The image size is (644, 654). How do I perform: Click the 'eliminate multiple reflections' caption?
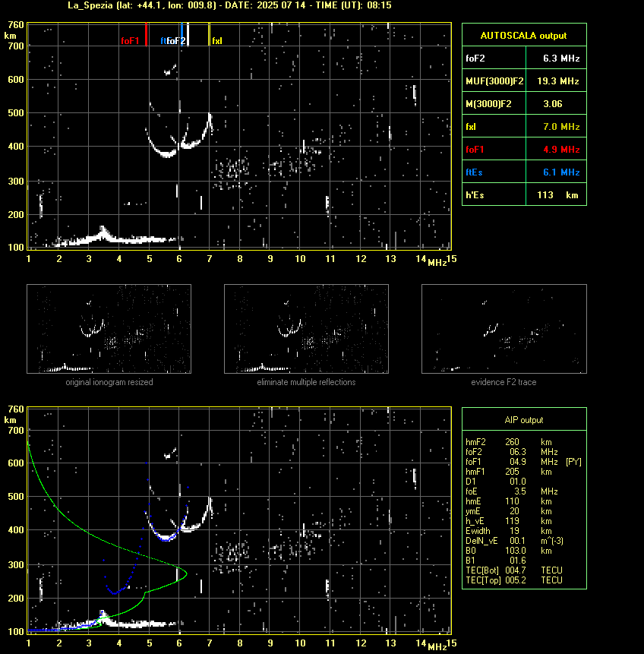coord(306,382)
